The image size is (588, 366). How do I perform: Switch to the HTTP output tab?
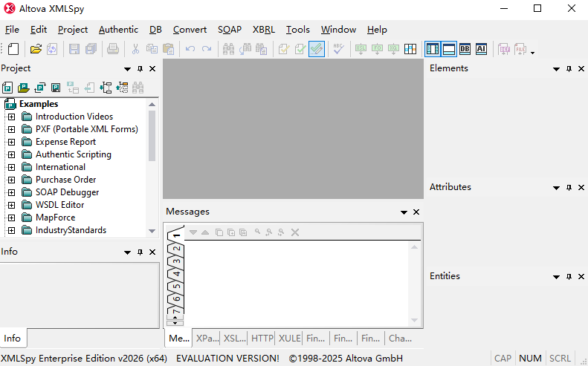262,339
